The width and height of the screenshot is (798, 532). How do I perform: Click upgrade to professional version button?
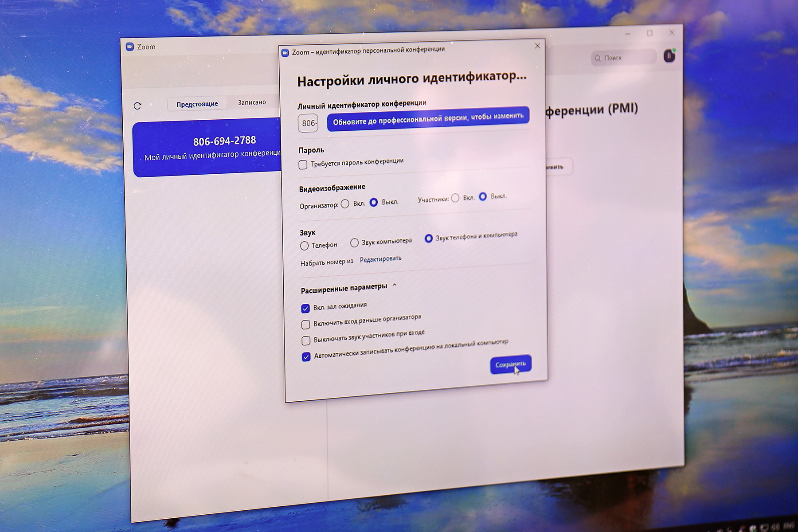point(428,119)
